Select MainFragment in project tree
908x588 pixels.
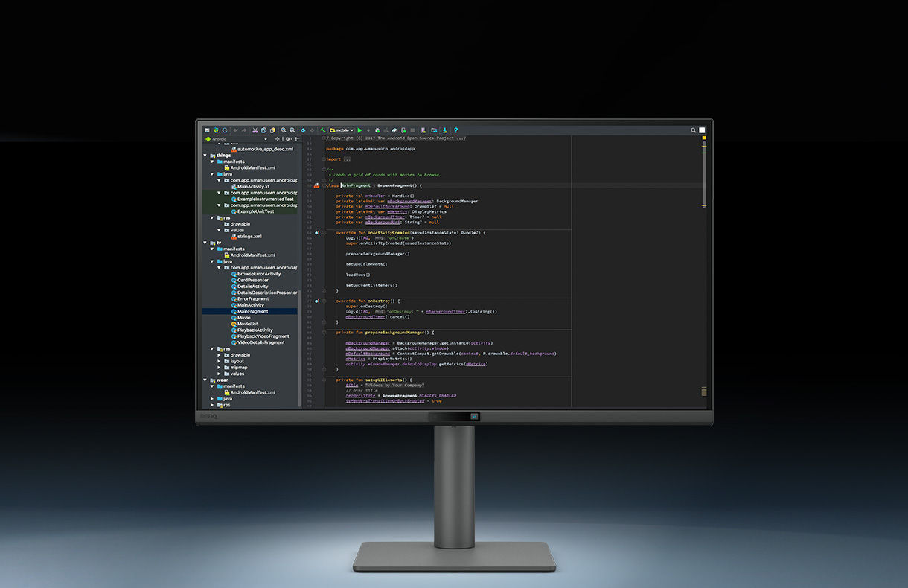click(x=249, y=311)
